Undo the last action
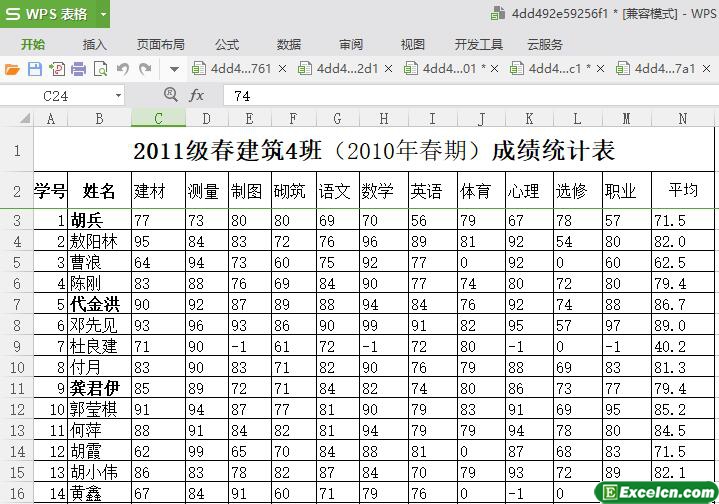 [x=122, y=69]
